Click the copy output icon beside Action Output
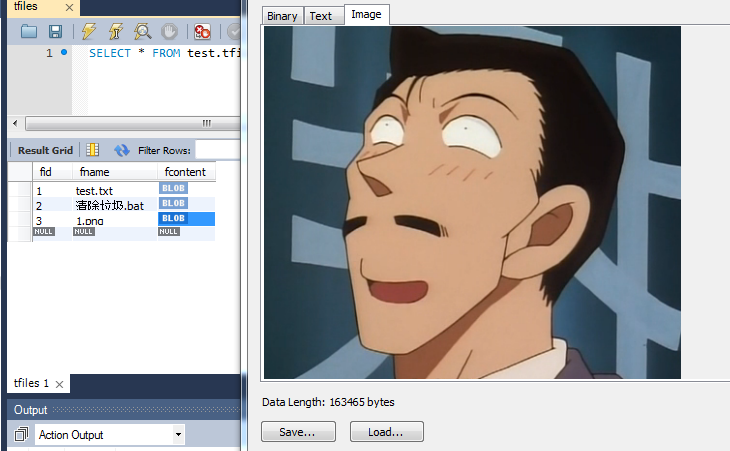Viewport: 730px width, 451px height. coord(21,435)
